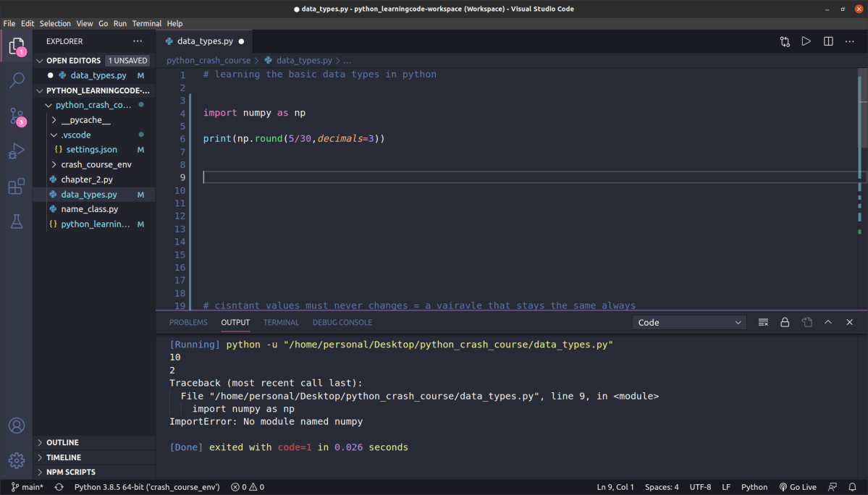This screenshot has height=495, width=868.
Task: Switch to the Problems panel tab
Action: coord(188,323)
